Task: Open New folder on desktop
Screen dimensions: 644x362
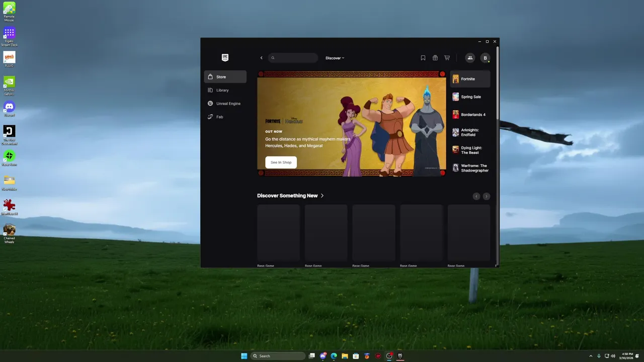Action: [x=9, y=183]
